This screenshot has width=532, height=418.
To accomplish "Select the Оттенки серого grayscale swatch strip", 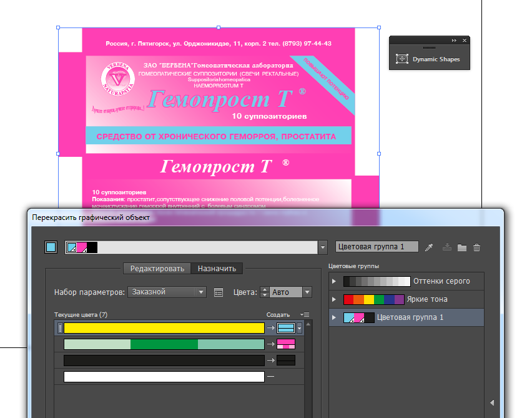I will point(377,281).
